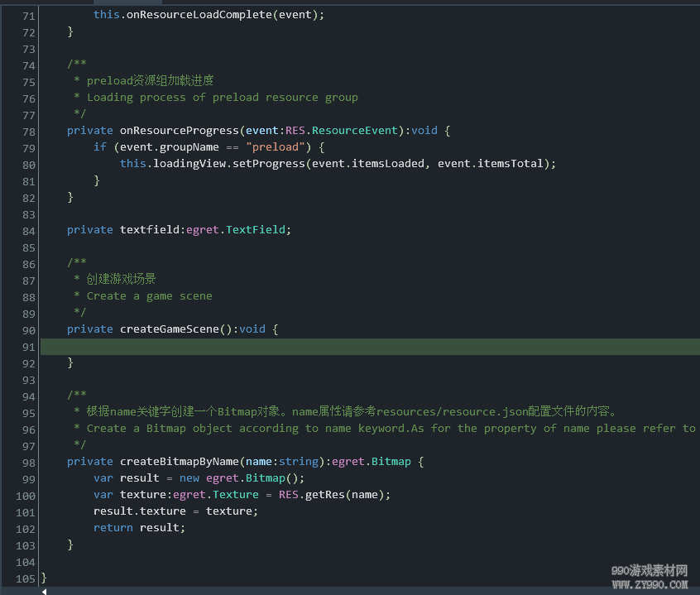Click 'onResourceProgress' method name
The height and width of the screenshot is (595, 700).
[180, 131]
